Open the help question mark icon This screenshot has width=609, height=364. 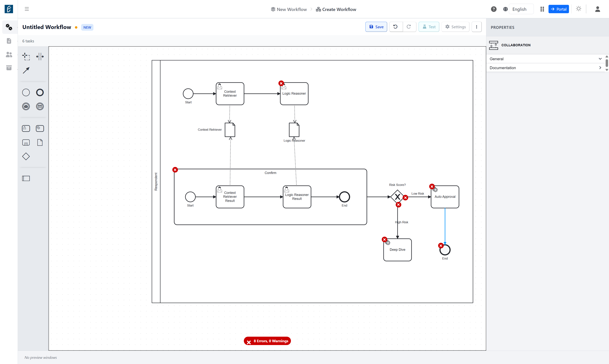click(x=494, y=9)
